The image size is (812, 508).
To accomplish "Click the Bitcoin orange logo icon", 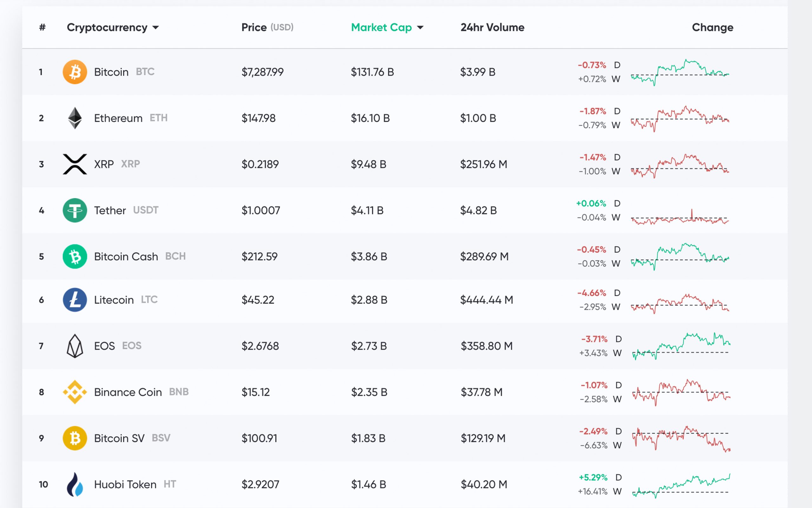I will click(75, 72).
